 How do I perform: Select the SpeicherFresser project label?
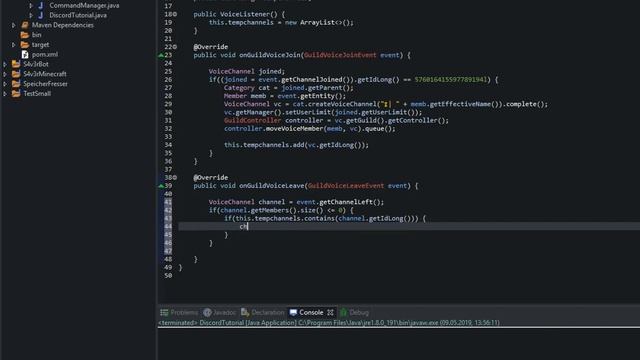45,84
